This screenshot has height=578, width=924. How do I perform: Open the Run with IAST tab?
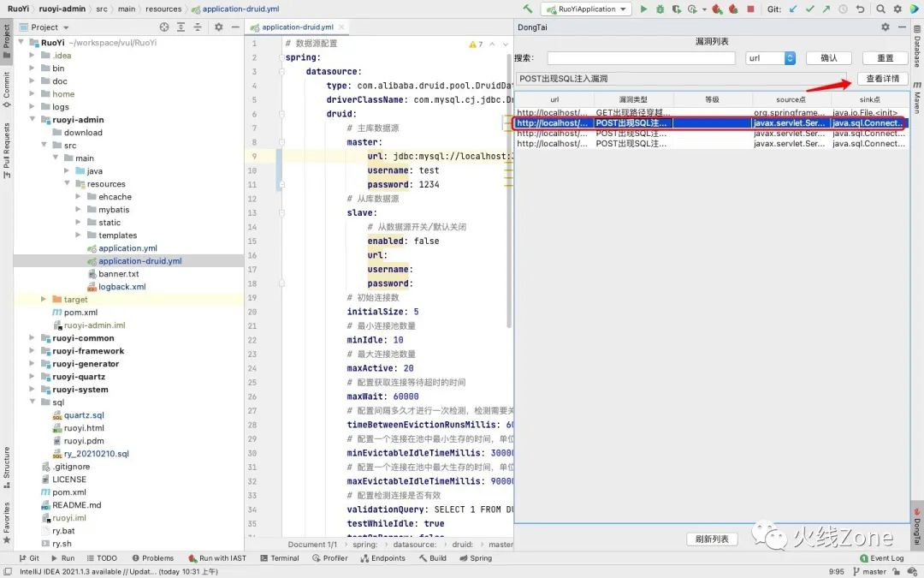tap(217, 558)
